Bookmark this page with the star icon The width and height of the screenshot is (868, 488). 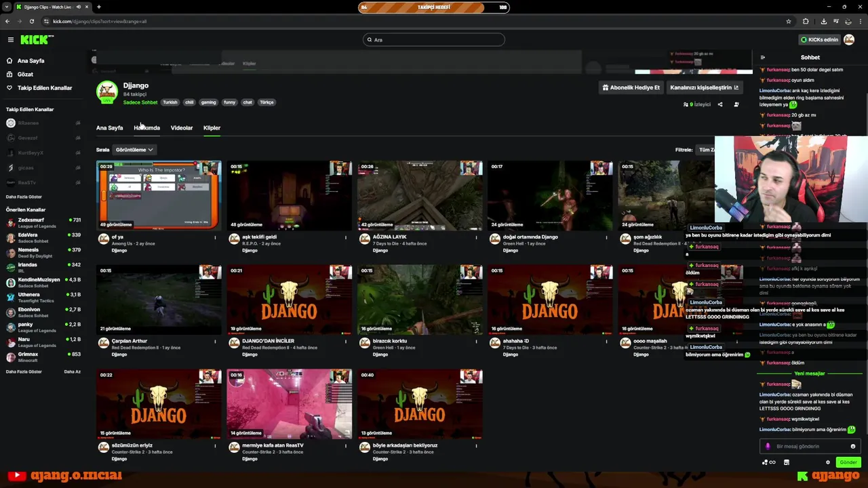tap(788, 21)
